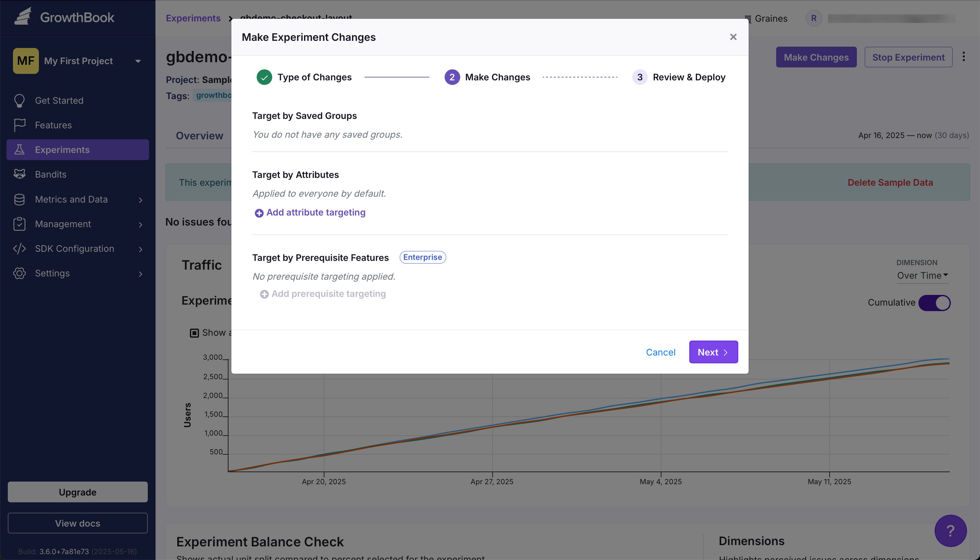
Task: Click the Stop Experiment button
Action: pos(908,57)
